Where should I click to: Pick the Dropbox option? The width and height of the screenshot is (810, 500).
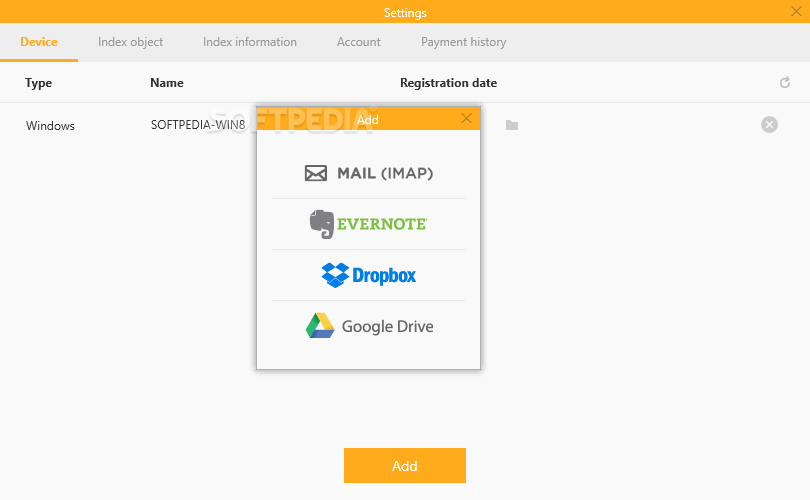pyautogui.click(x=368, y=275)
